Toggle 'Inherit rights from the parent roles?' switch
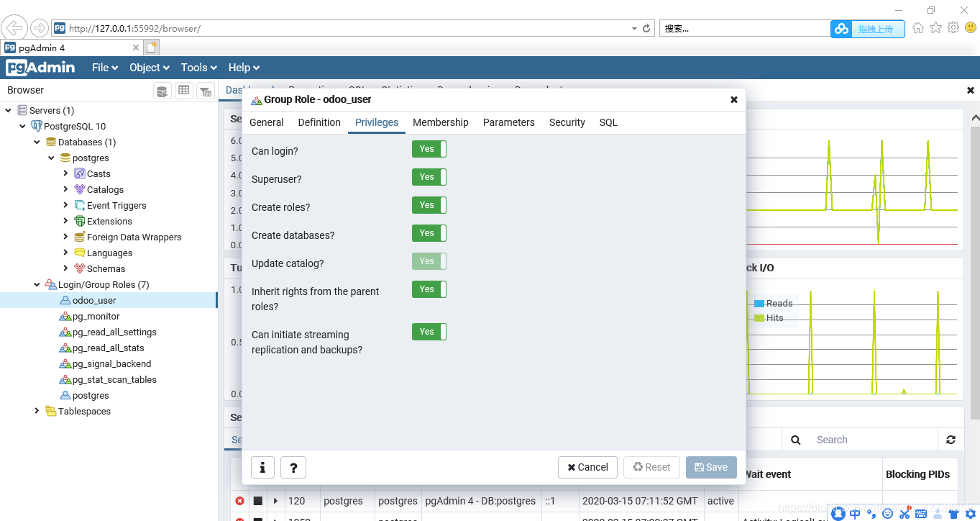The image size is (980, 521). tap(429, 289)
